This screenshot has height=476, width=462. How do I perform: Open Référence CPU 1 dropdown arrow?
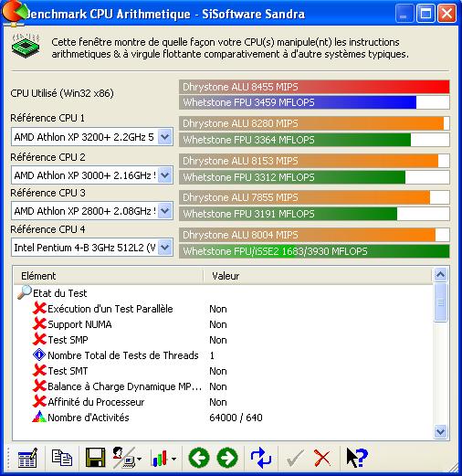click(x=165, y=137)
